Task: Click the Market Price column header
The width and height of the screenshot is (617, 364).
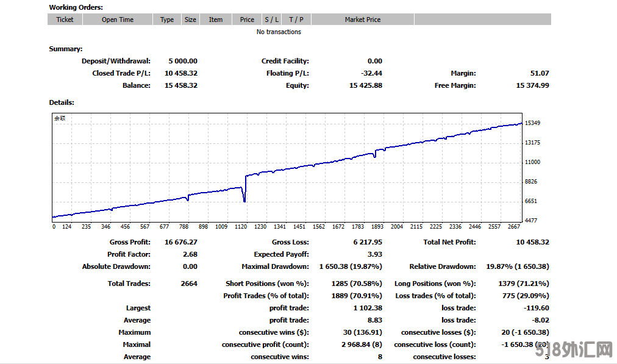Action: tap(363, 20)
